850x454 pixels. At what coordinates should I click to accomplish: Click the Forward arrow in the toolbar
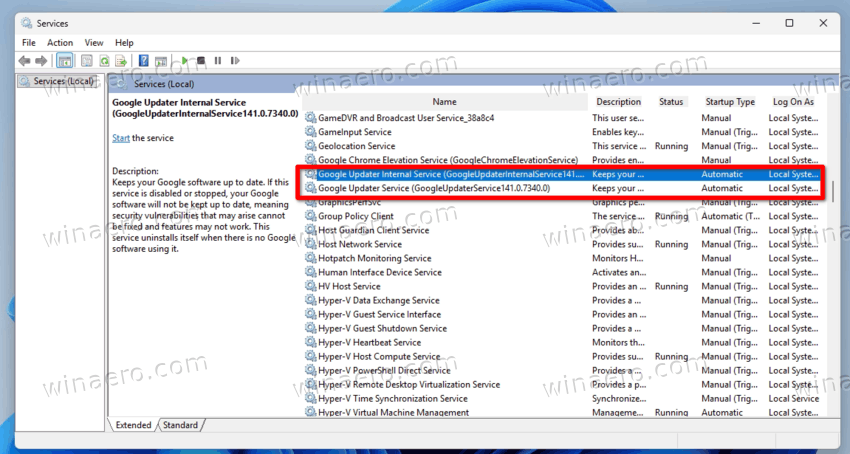[x=41, y=61]
